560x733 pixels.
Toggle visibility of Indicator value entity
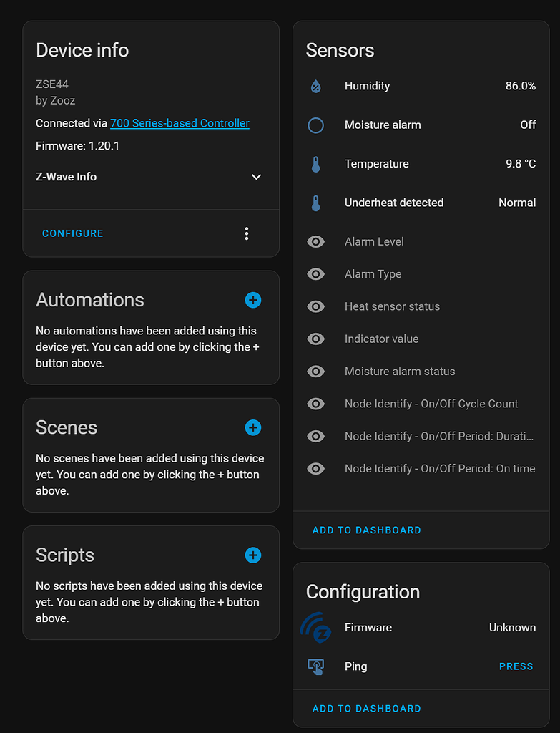tap(315, 339)
